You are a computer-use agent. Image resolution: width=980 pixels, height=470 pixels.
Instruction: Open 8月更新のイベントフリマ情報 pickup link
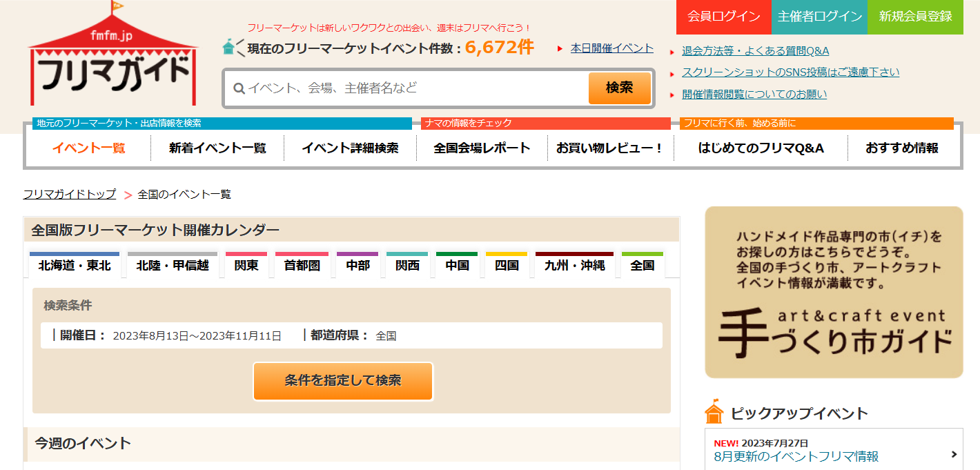[796, 456]
